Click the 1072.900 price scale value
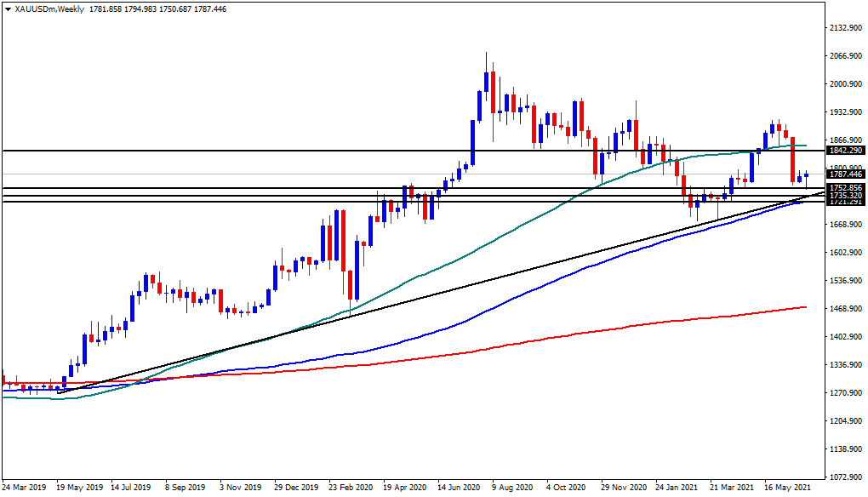The width and height of the screenshot is (868, 497). (x=846, y=477)
